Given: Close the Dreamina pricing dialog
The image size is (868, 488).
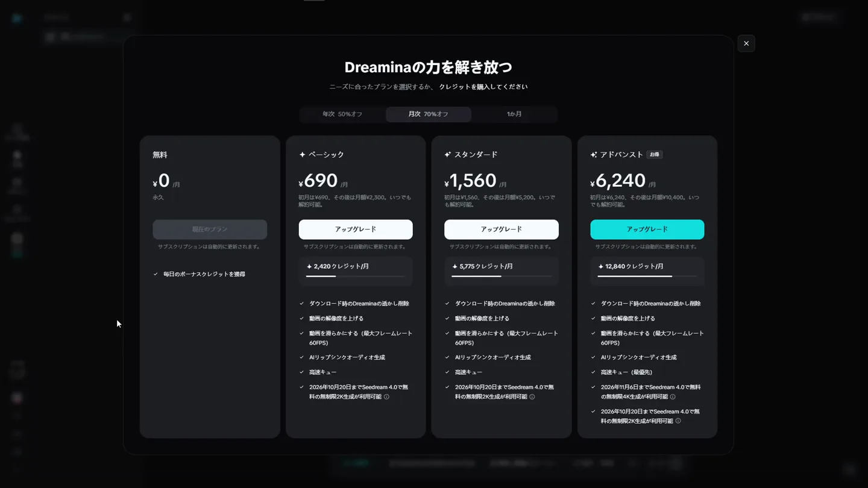Looking at the screenshot, I should click(746, 43).
